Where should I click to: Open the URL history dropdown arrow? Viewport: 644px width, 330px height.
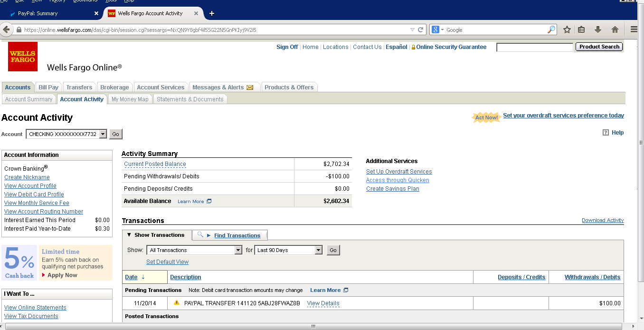[412, 29]
